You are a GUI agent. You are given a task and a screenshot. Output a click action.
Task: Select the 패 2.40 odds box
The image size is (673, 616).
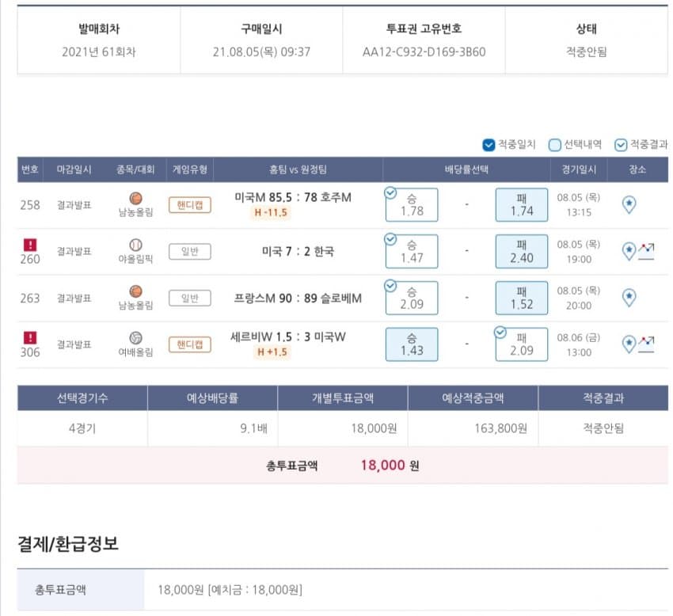(x=522, y=252)
